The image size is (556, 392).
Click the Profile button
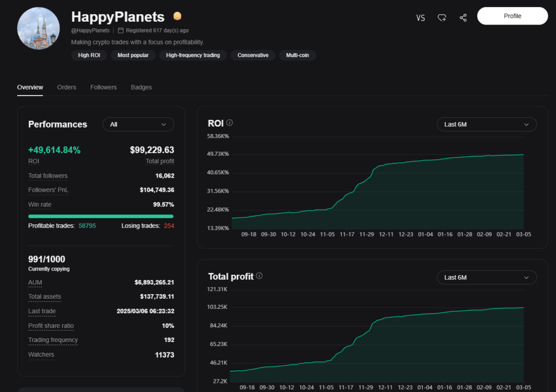point(513,16)
